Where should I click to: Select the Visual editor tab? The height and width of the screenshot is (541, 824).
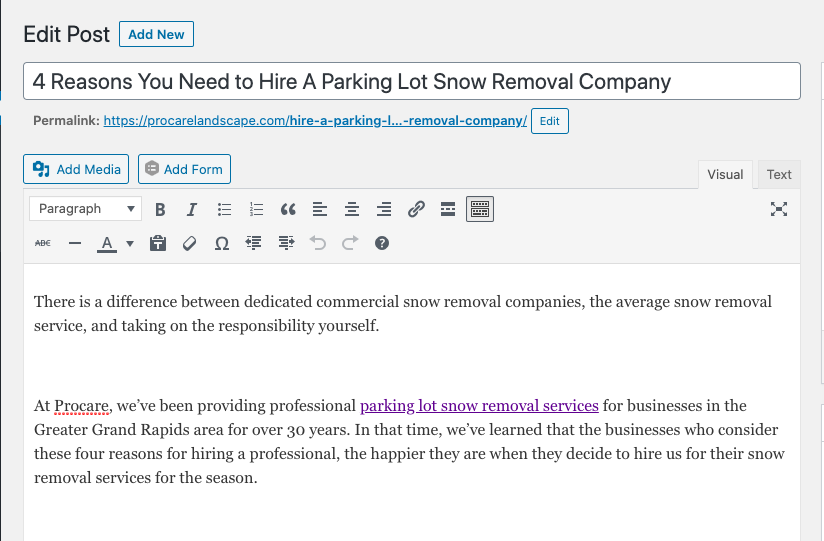coord(725,174)
